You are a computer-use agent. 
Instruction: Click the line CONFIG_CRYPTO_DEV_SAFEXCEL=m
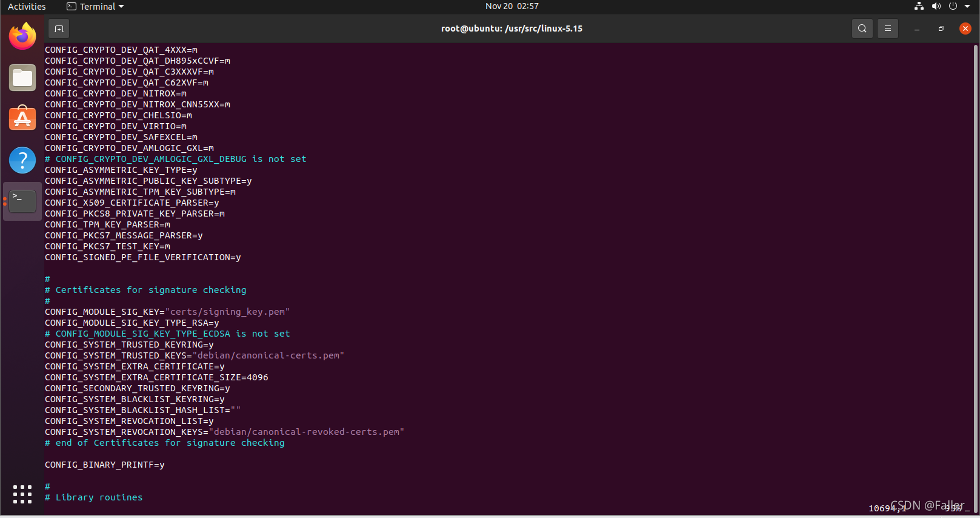click(121, 137)
